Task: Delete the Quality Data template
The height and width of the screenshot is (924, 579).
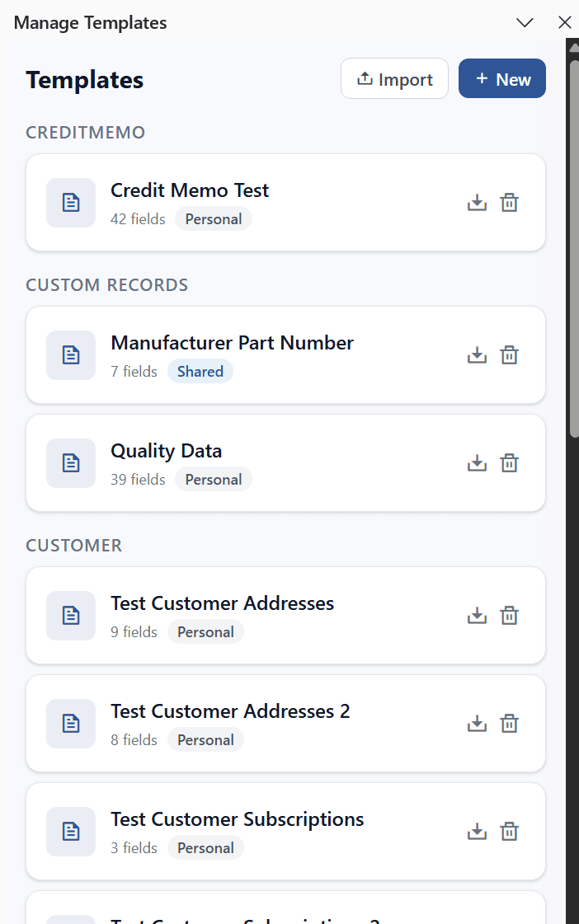Action: [510, 463]
